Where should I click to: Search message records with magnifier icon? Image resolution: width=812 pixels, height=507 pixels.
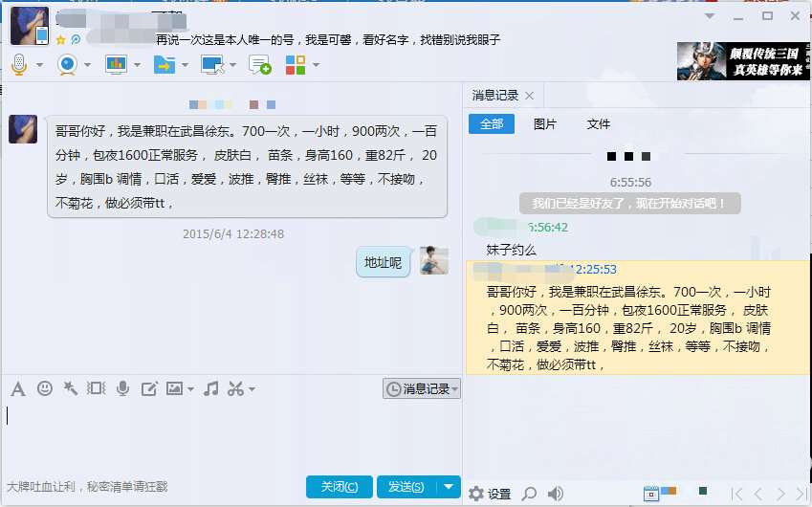tap(529, 494)
